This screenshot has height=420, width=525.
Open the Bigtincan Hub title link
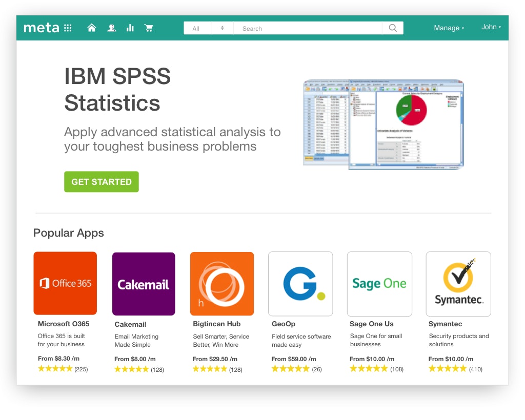coord(217,324)
